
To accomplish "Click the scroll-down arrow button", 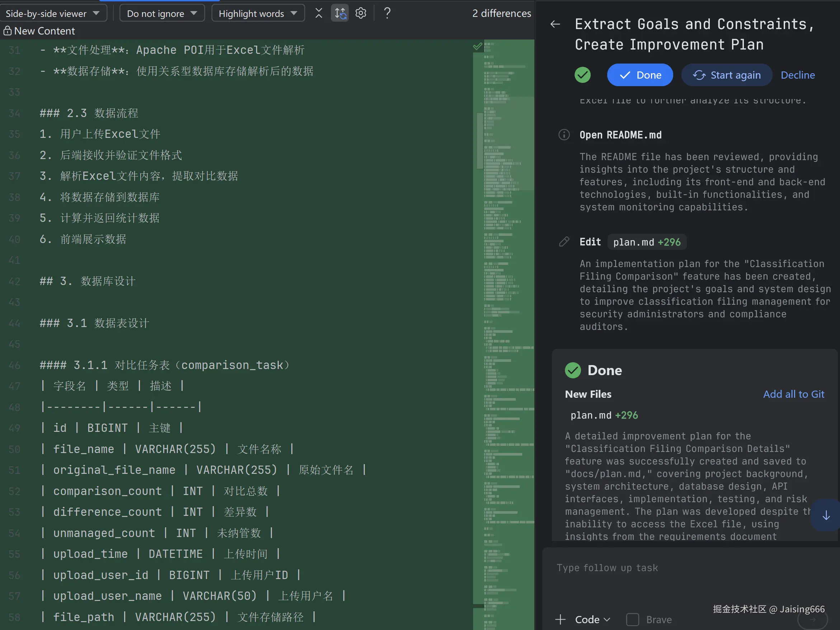I will pyautogui.click(x=826, y=515).
